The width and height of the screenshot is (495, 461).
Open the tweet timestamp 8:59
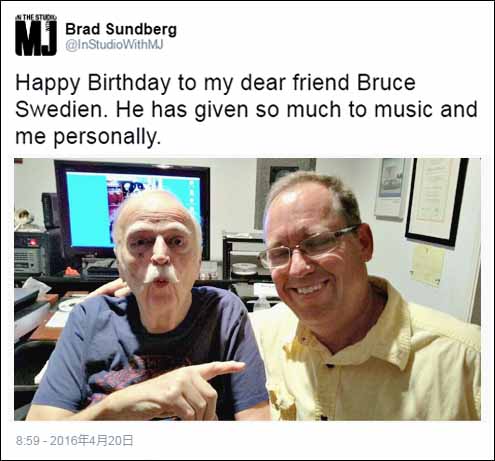[x=29, y=441]
